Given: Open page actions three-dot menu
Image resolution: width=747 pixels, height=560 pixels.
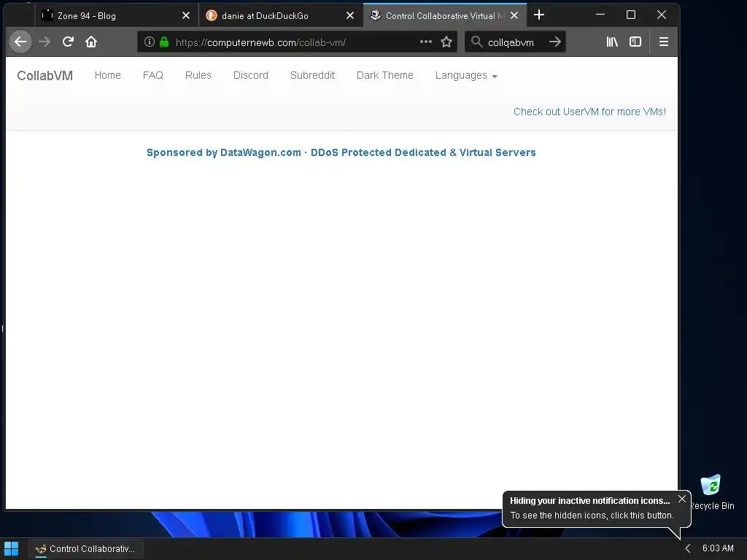Looking at the screenshot, I should [x=426, y=42].
